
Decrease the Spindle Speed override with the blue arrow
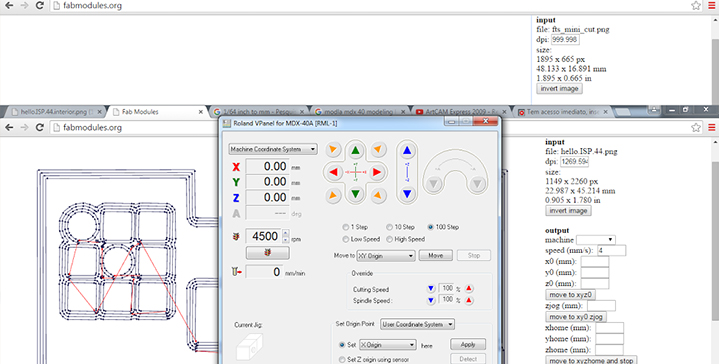tap(431, 300)
